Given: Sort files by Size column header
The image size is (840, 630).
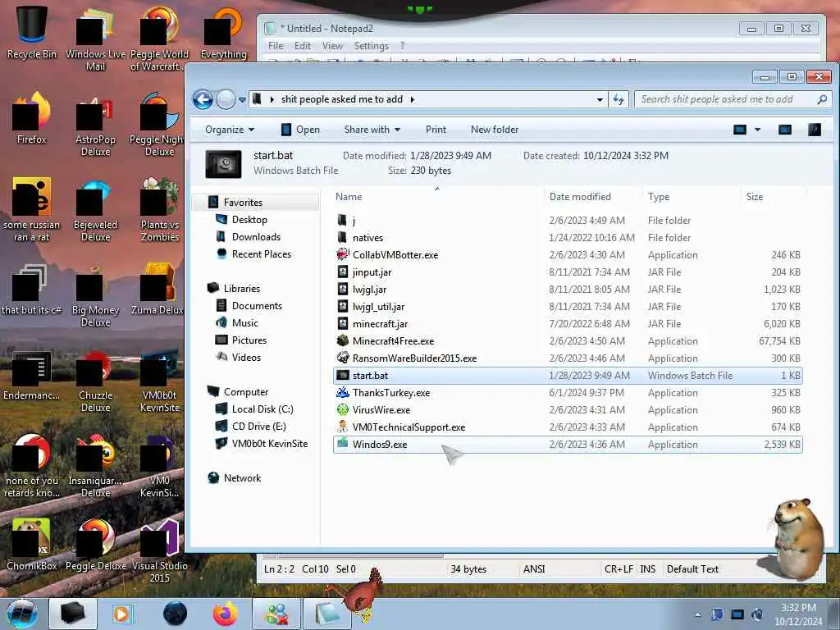Looking at the screenshot, I should [773, 197].
